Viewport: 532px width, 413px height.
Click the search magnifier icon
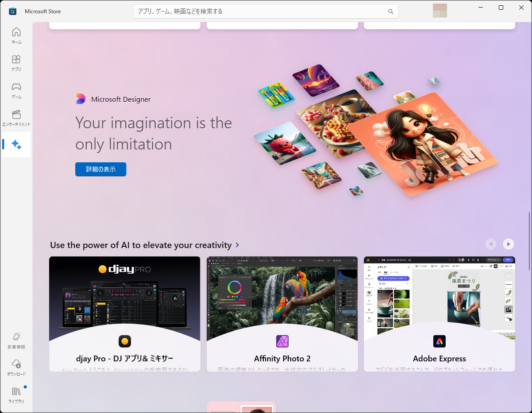coord(390,11)
